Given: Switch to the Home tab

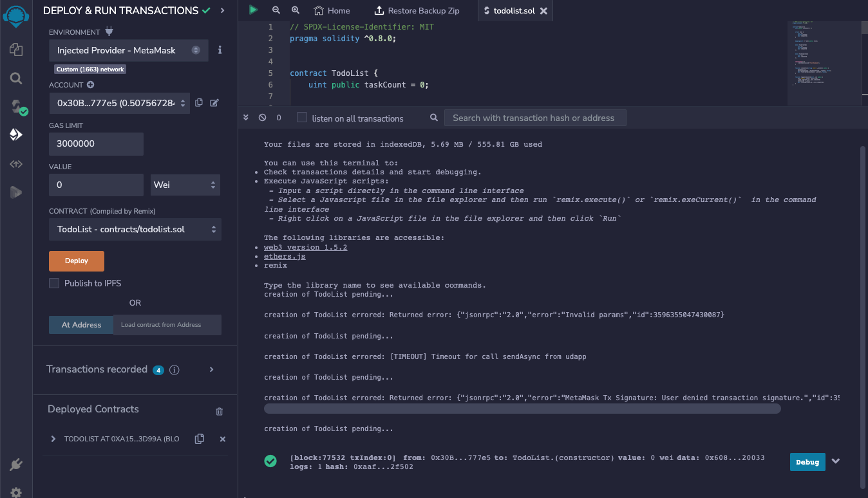Looking at the screenshot, I should tap(332, 10).
